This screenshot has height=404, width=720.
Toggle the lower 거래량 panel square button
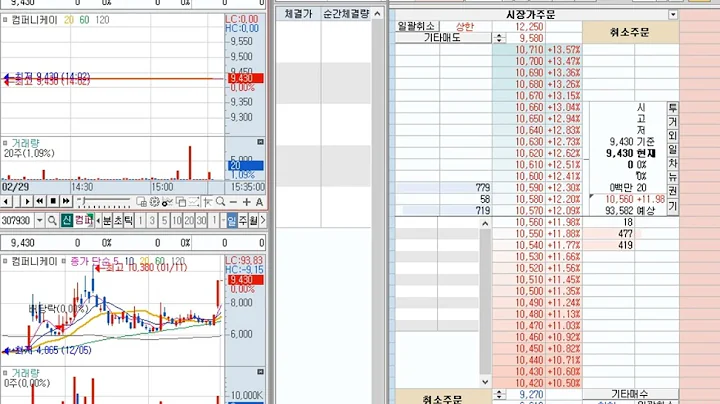[x=260, y=371]
